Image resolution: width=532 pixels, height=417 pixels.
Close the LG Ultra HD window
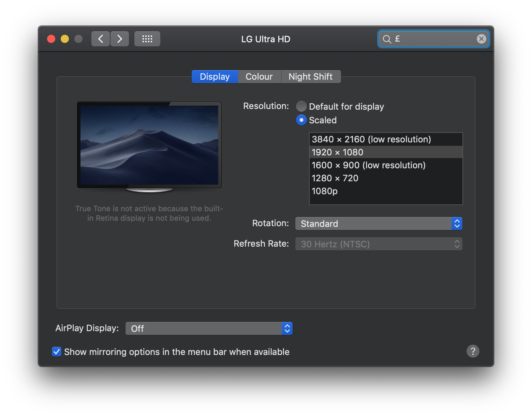click(x=51, y=39)
